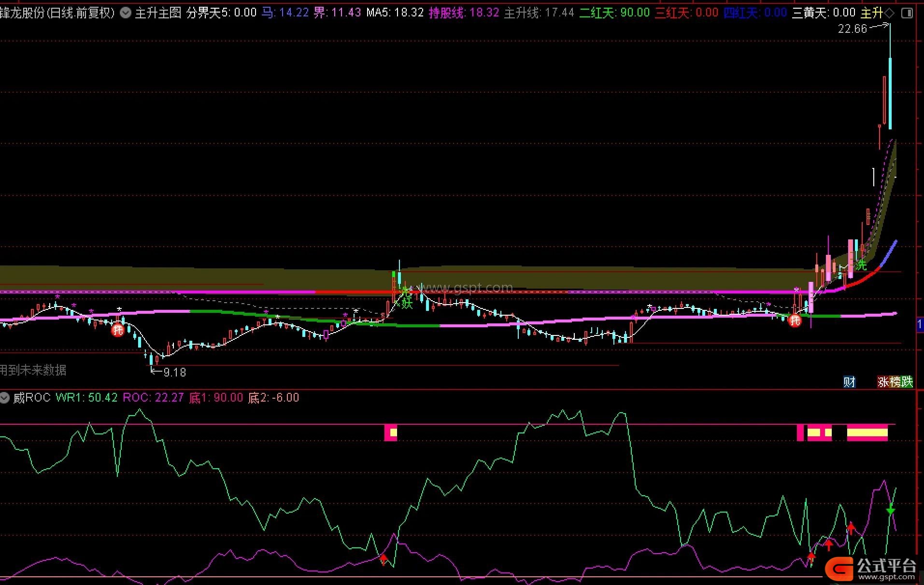Click the green 妖 signal marker
The width and height of the screenshot is (924, 585).
point(407,303)
